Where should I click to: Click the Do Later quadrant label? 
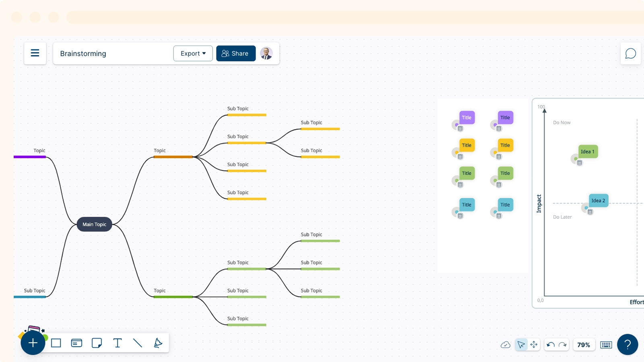[x=562, y=217]
